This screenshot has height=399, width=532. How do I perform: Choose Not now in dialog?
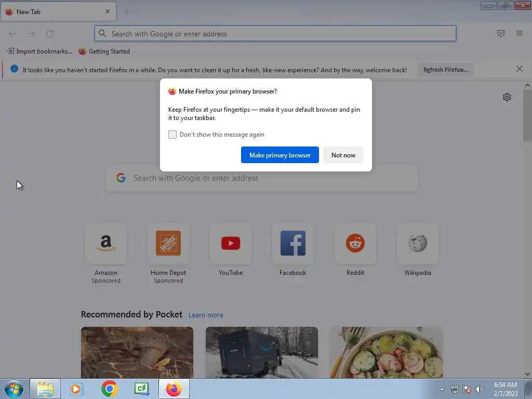[343, 155]
